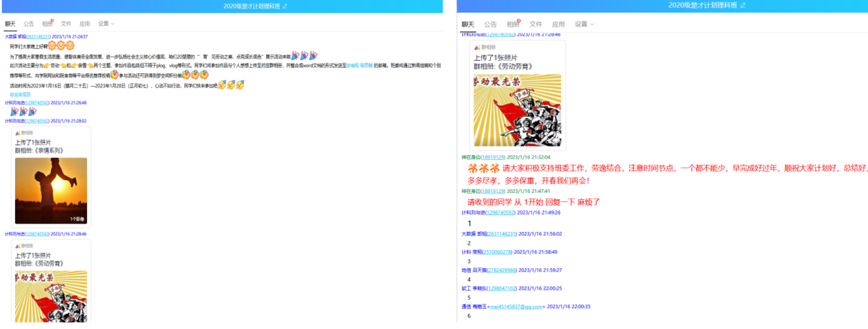
Task: Expand the 设置 dropdown in the right window
Action: pyautogui.click(x=584, y=24)
